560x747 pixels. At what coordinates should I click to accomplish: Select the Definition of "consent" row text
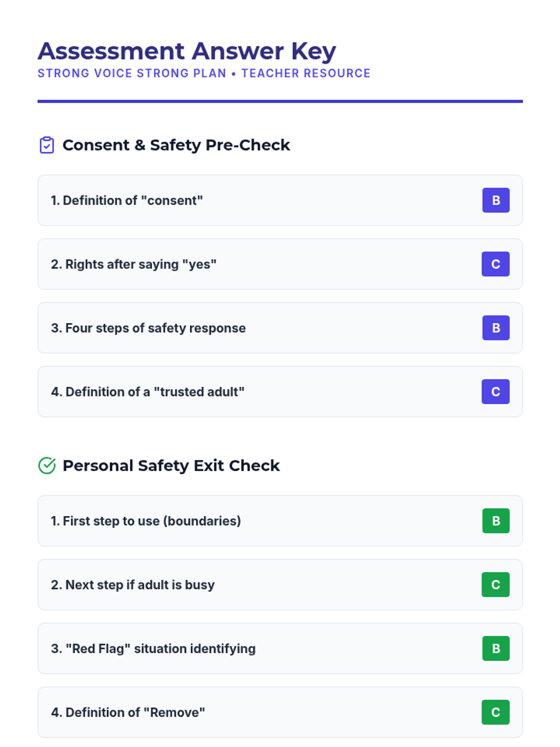[127, 200]
